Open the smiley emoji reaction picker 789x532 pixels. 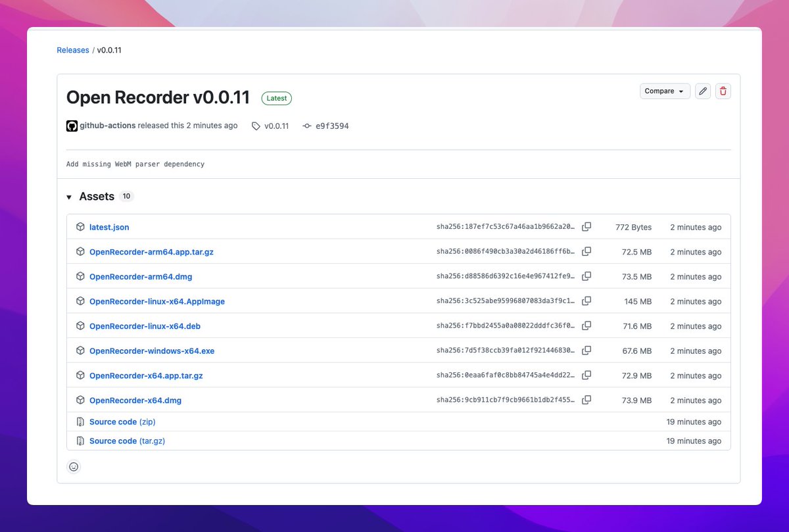point(74,467)
